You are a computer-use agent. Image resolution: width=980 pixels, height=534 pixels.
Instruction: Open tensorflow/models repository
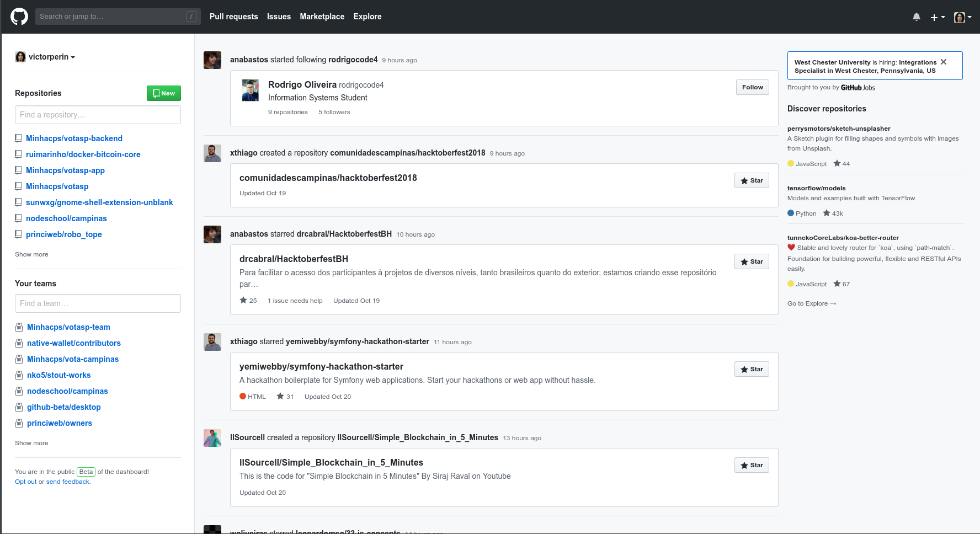(x=816, y=188)
